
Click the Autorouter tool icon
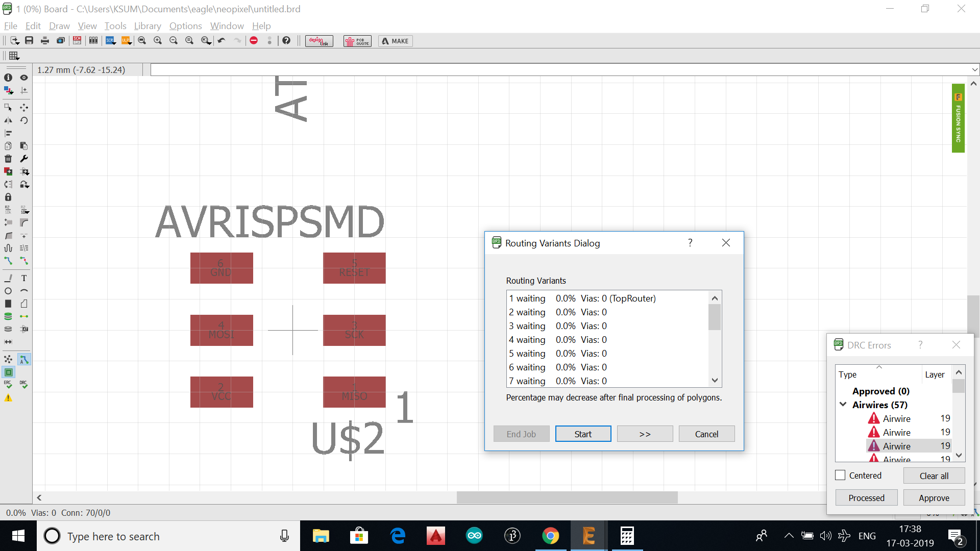[x=24, y=360]
